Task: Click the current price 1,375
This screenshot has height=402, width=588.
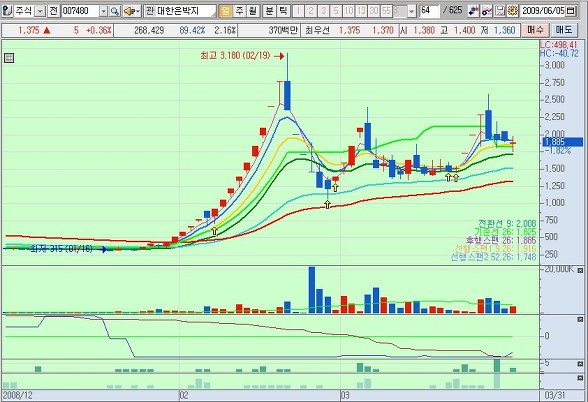Action: click(x=28, y=30)
